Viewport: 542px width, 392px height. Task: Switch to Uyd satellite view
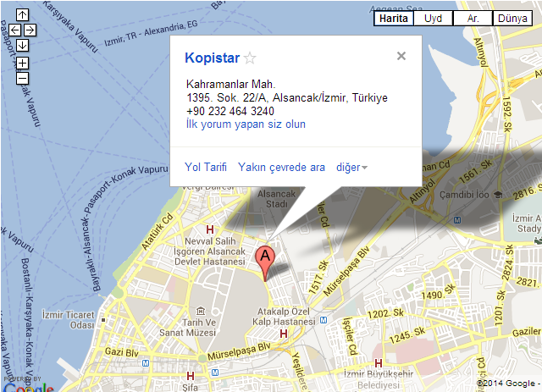[433, 19]
